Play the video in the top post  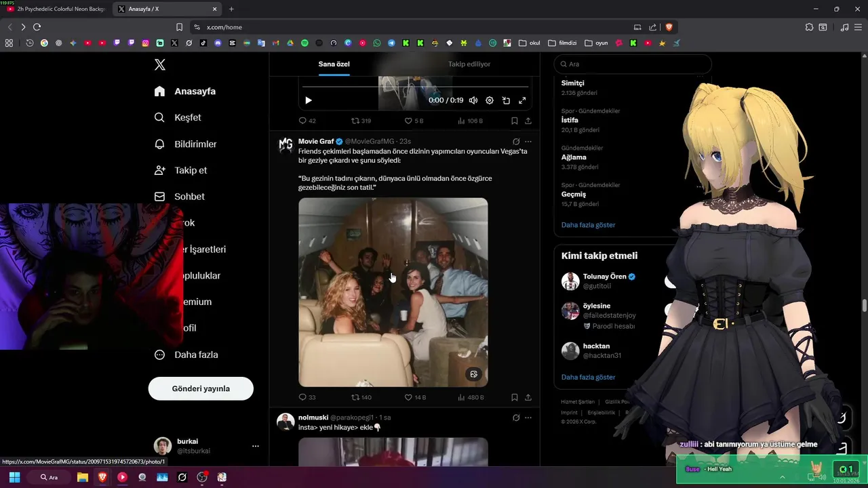pos(308,100)
